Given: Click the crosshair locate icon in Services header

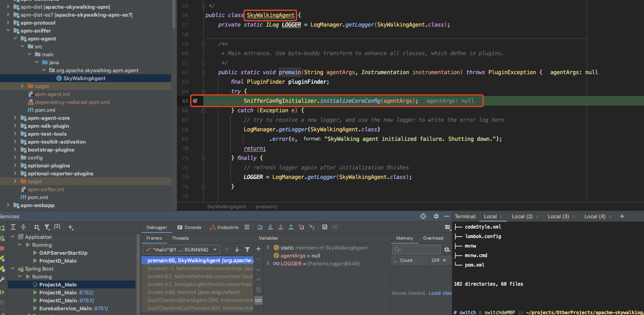Looking at the screenshot, I should [423, 216].
